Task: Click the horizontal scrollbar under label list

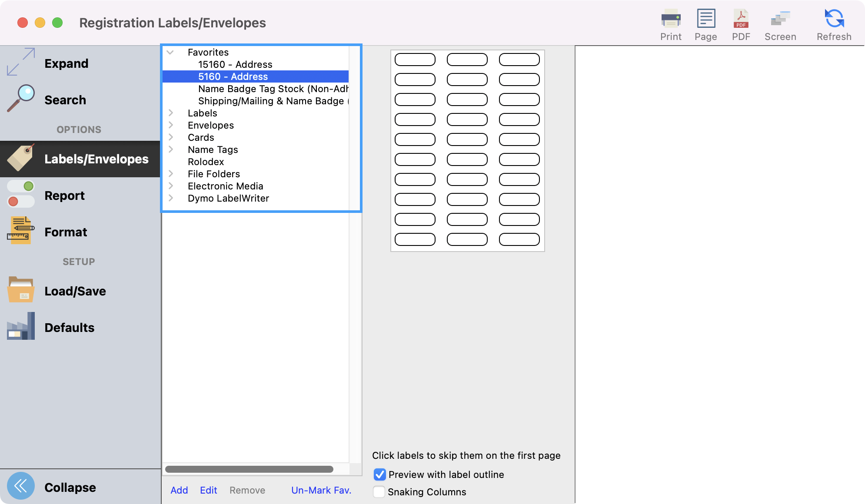Action: pos(249,469)
